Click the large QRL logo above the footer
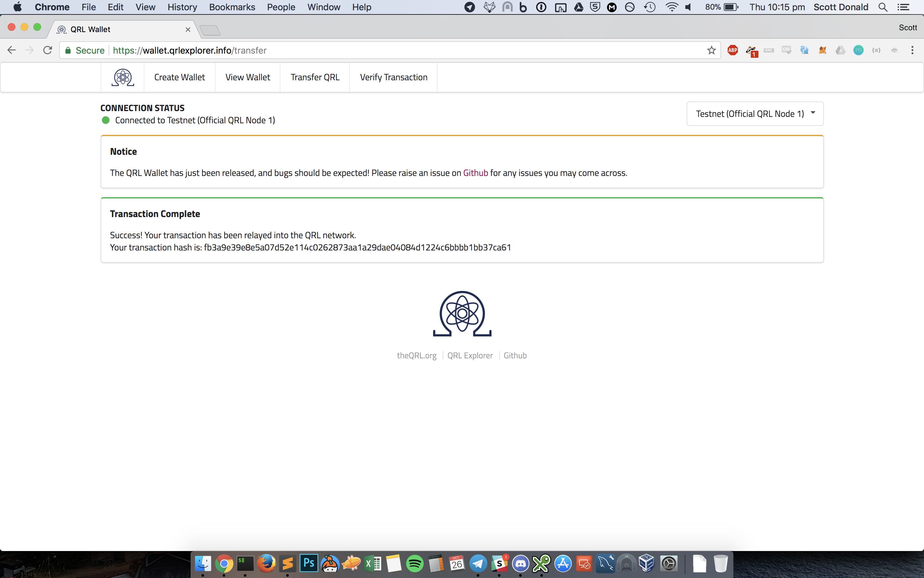 tap(462, 314)
